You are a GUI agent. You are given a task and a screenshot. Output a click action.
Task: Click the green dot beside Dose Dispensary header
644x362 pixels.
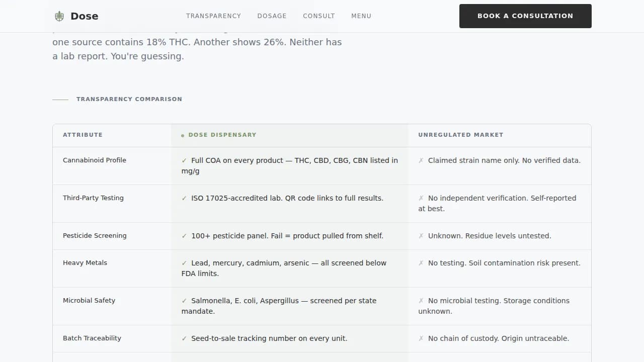[x=183, y=135]
